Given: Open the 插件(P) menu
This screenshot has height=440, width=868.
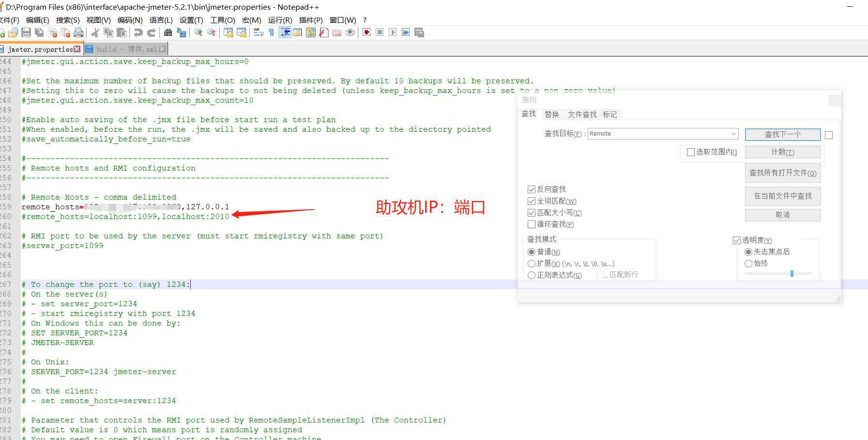Looking at the screenshot, I should [x=311, y=20].
